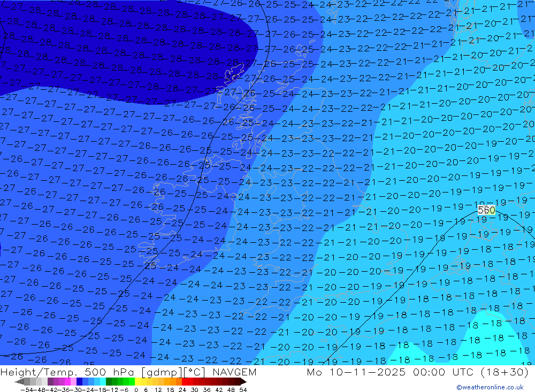Pick the bright red 24 legend swatch

coord(185,381)
